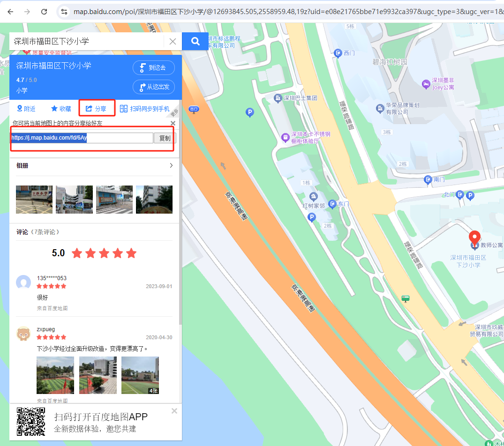504x446 pixels.
Task: Close the 扫码打开百度地图APP banner
Action: pyautogui.click(x=174, y=411)
